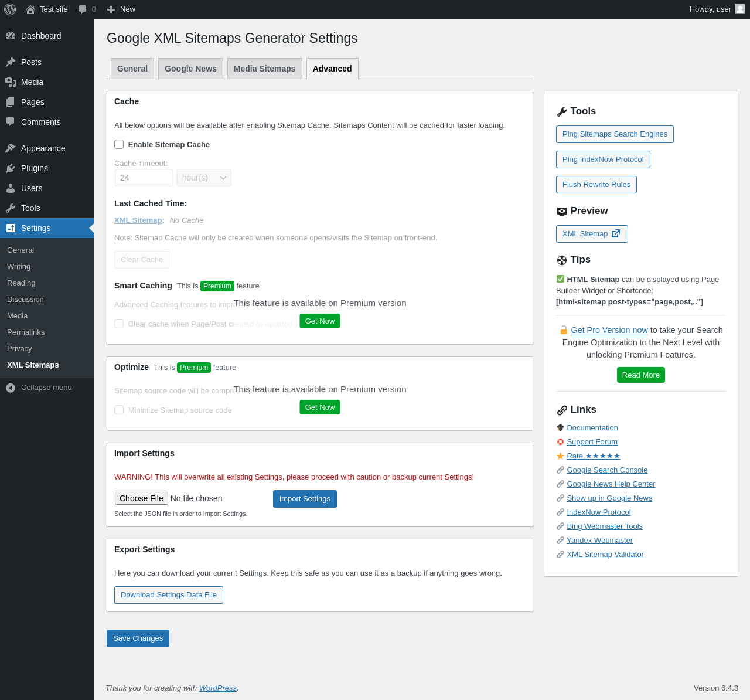
Task: Click Download Settings Data File button
Action: 169,595
